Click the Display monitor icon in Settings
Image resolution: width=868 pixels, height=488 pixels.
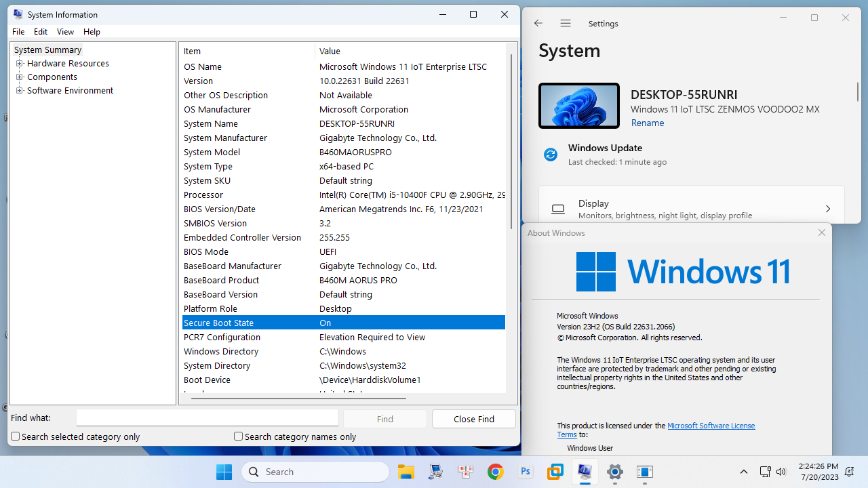(x=558, y=209)
